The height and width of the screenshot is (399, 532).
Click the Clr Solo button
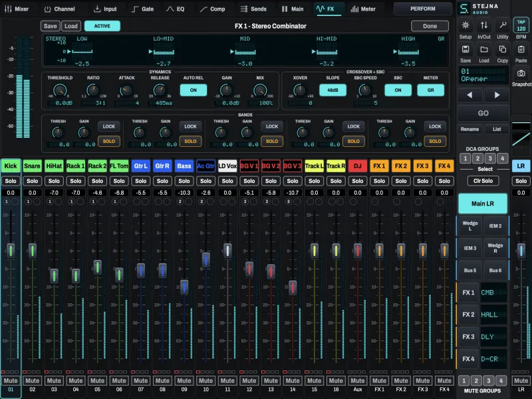483,181
